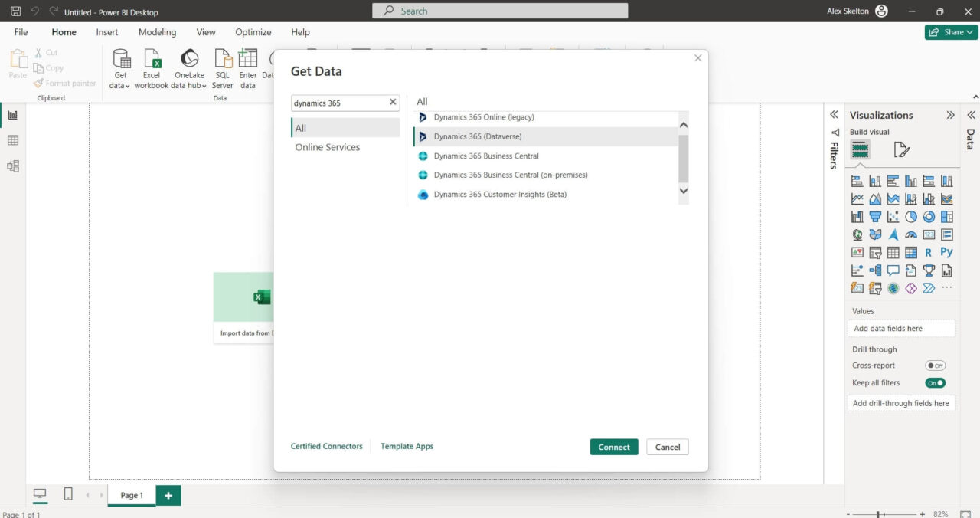Close the Get Data dialog
The height and width of the screenshot is (518, 980).
[697, 58]
